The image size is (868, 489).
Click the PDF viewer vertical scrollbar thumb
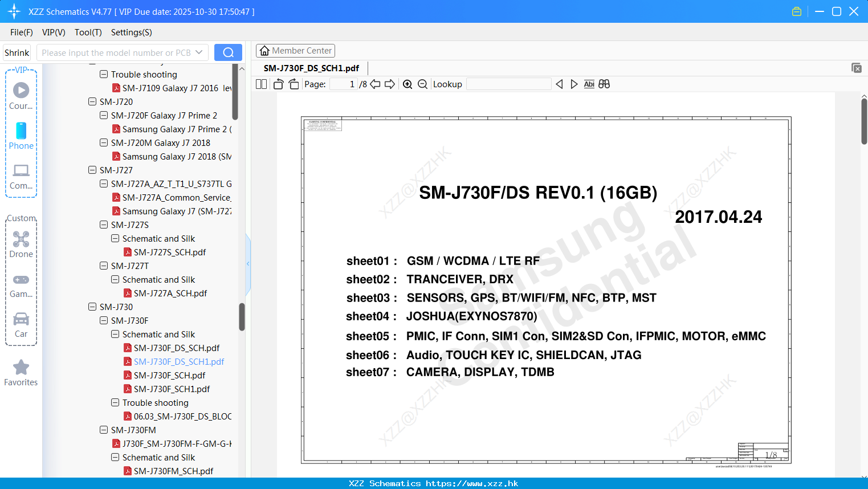(x=864, y=121)
